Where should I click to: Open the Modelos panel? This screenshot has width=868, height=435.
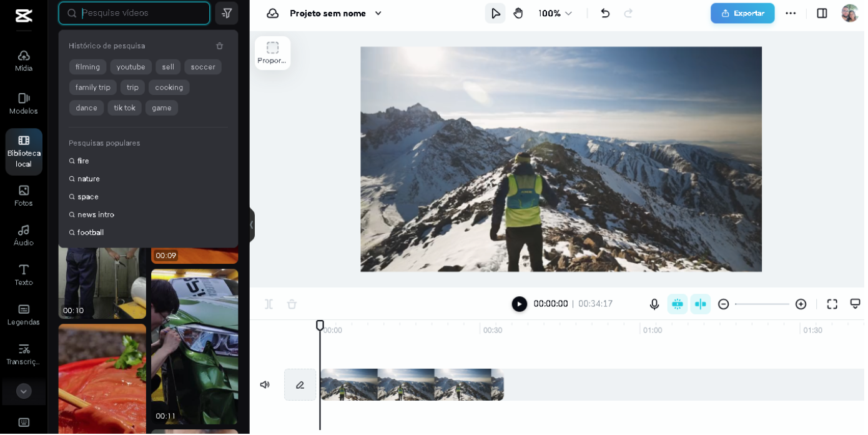[24, 104]
